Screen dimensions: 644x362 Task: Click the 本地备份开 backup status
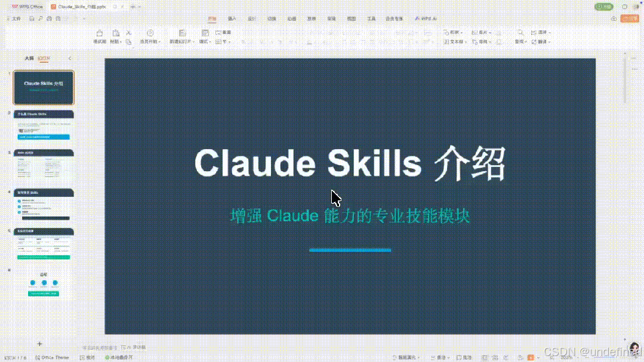pyautogui.click(x=119, y=357)
